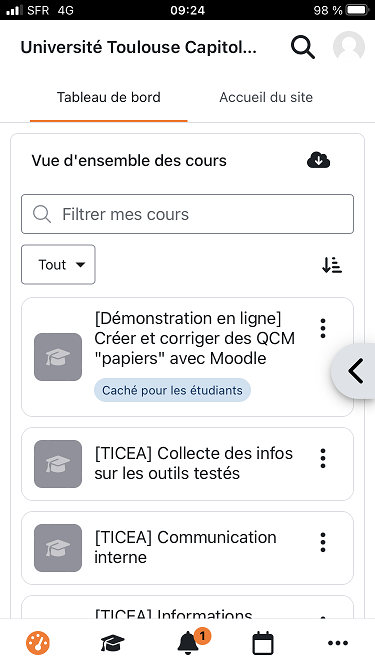Screen dimensions: 375x667
Task: Open [TICEA] Collecte des infos course
Action: 193,463
